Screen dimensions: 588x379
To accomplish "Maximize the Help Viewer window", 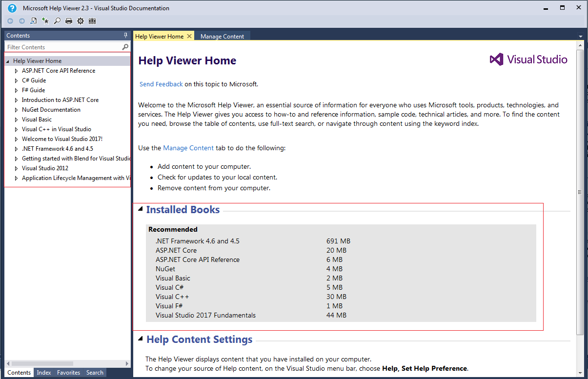I will point(562,8).
